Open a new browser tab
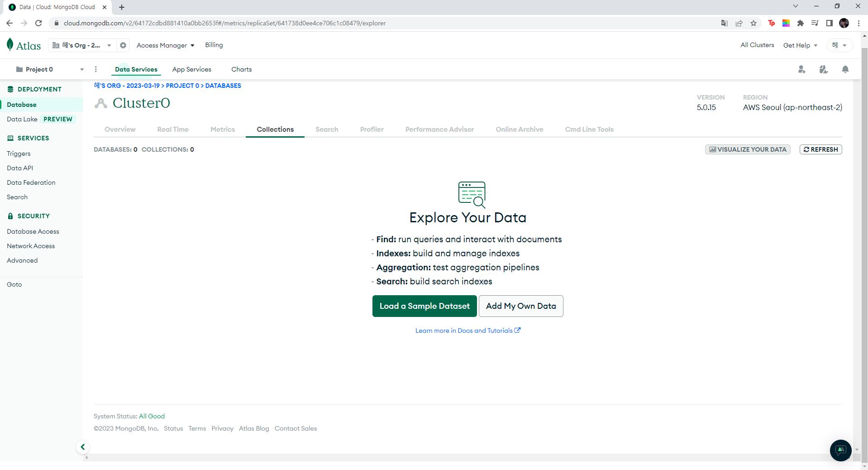 pyautogui.click(x=122, y=7)
